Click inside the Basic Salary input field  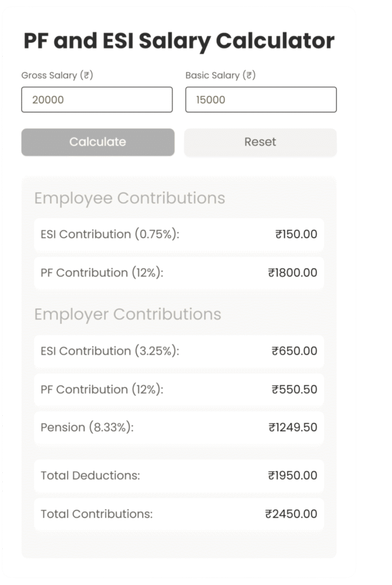click(x=260, y=99)
